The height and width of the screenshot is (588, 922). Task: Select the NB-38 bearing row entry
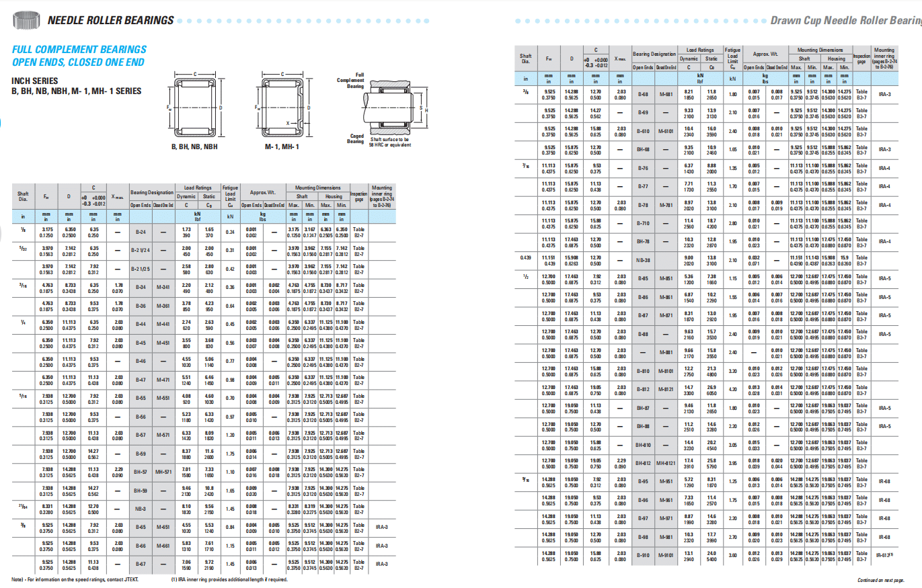coord(642,261)
